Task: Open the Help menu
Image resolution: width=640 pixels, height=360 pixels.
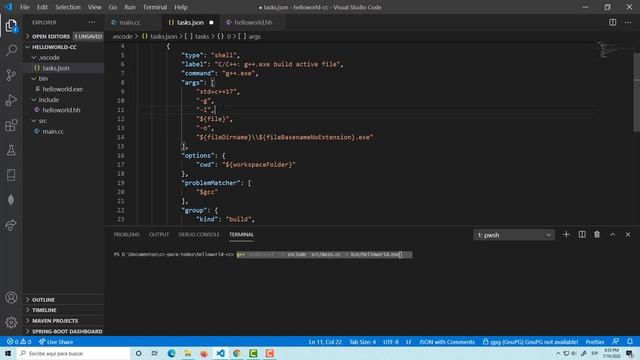Action: [x=181, y=7]
